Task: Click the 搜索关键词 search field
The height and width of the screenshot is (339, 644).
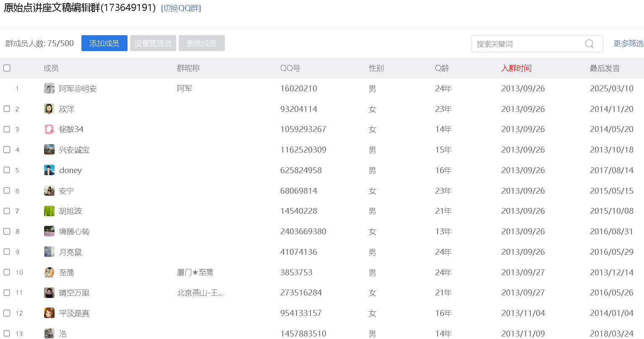Action: click(x=527, y=44)
